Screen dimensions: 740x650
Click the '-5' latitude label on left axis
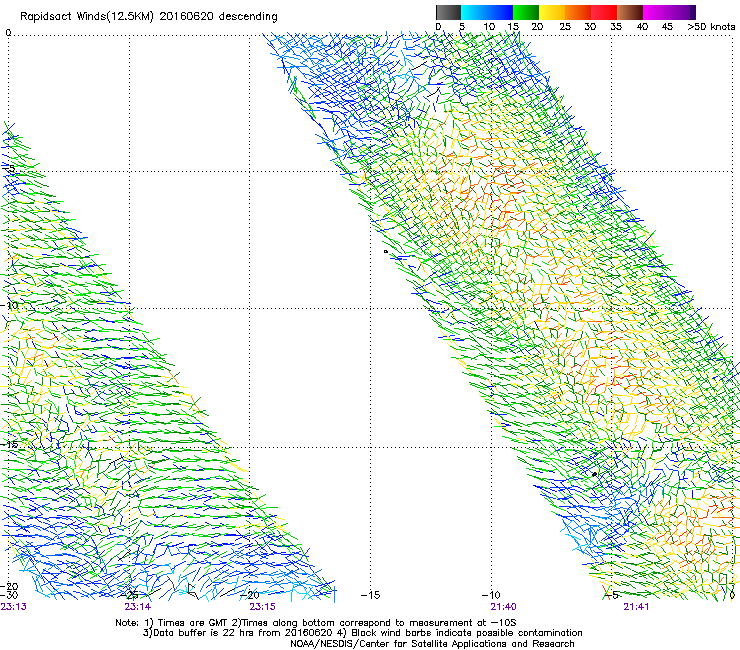point(9,168)
